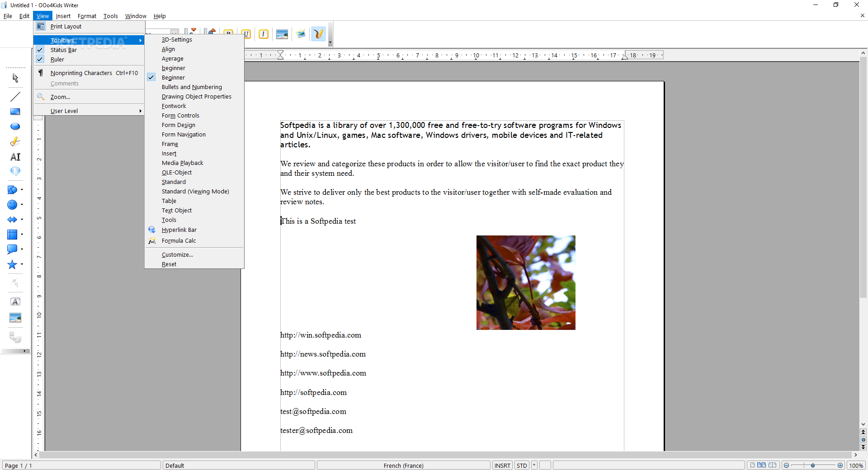Click the Zoom magnifier icon in View menu
The height and width of the screenshot is (470, 868).
41,97
